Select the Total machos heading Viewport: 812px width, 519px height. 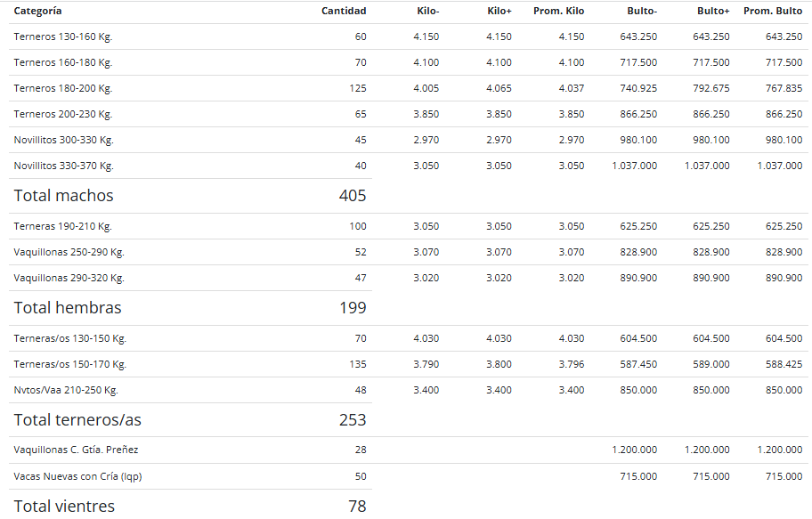(63, 196)
